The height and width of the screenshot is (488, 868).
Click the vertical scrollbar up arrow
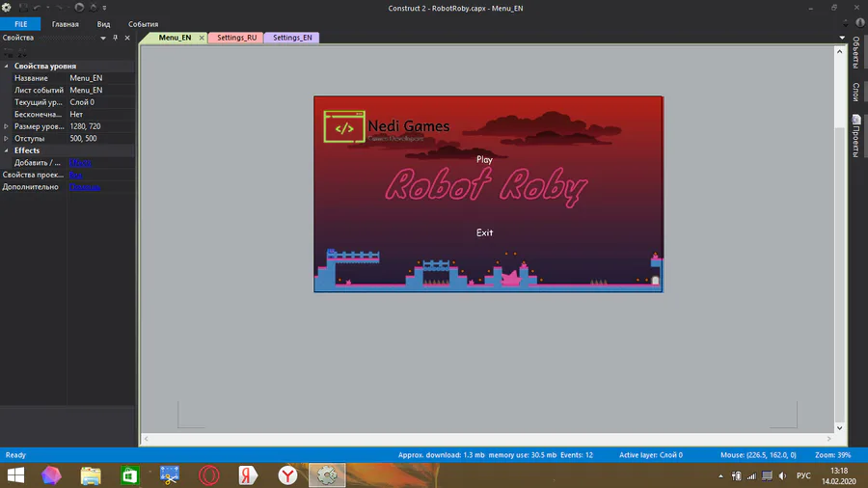click(x=840, y=51)
